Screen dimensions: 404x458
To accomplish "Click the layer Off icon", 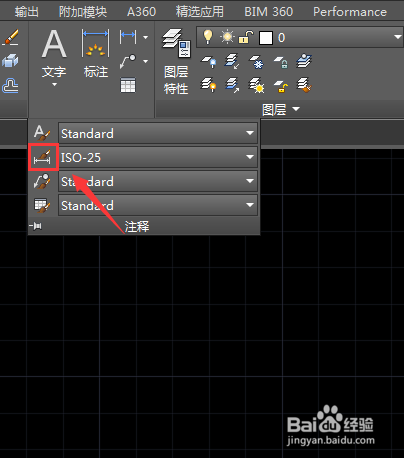I will 209,62.
